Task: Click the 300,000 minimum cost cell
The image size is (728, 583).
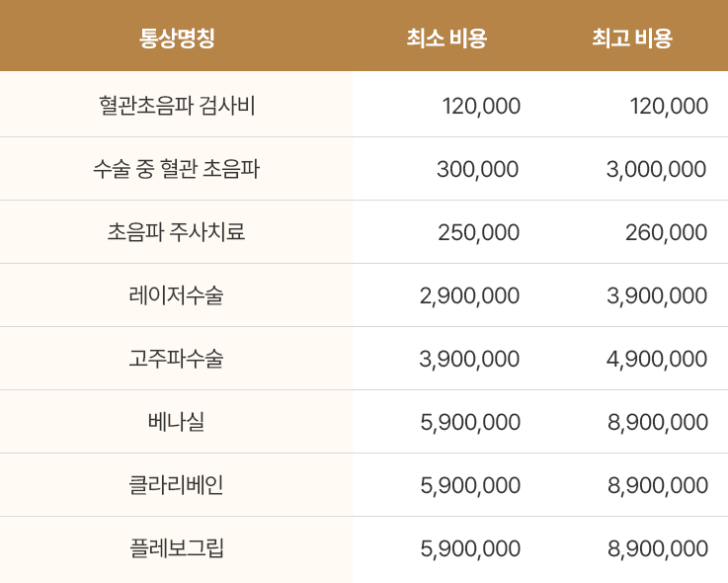Action: click(477, 169)
